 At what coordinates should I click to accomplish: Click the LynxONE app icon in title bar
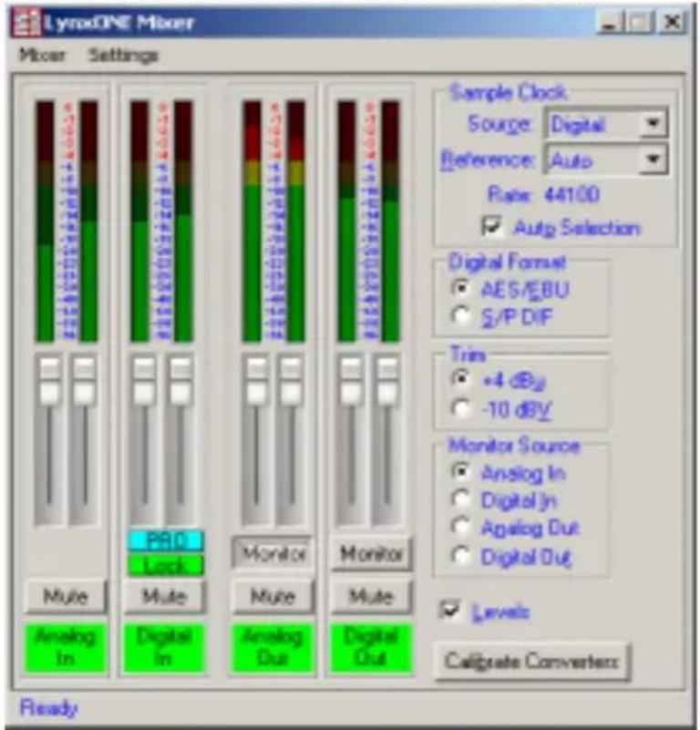coord(26,23)
